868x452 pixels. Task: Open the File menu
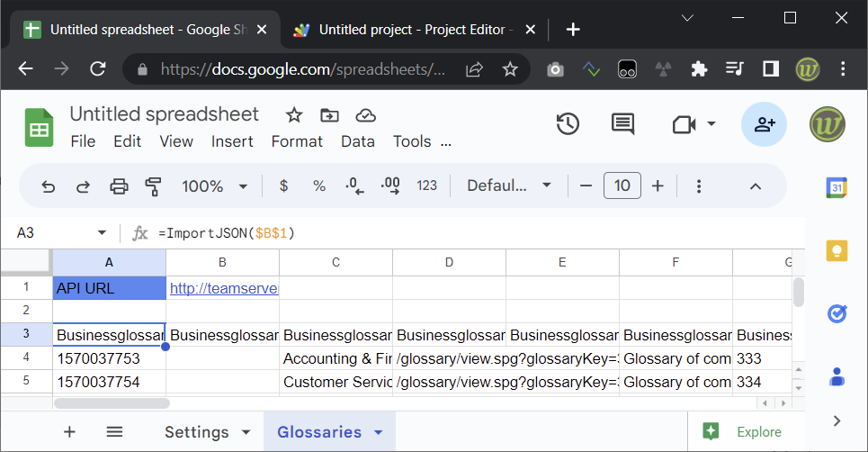(83, 141)
